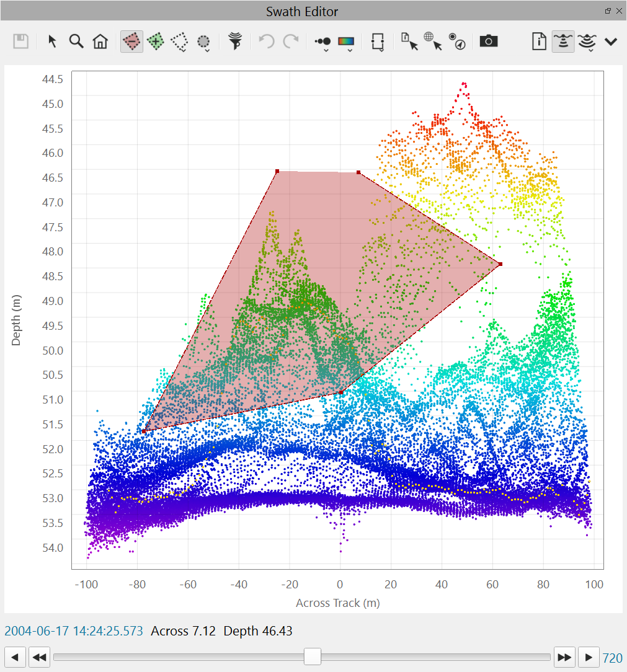Select the pointer selection tool
This screenshot has height=672, width=627.
pyautogui.click(x=52, y=41)
